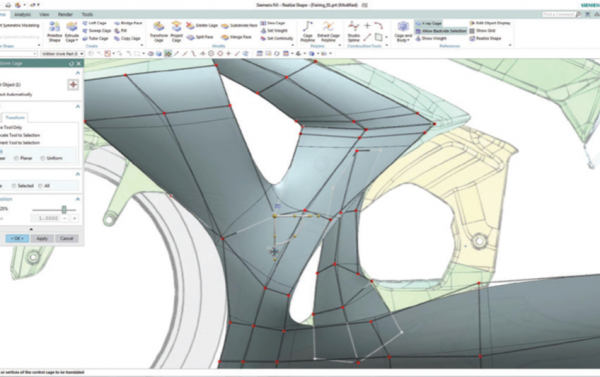Toggle the X-ray Cage option
Image resolution: width=600 pixels, height=377 pixels.
[428, 23]
